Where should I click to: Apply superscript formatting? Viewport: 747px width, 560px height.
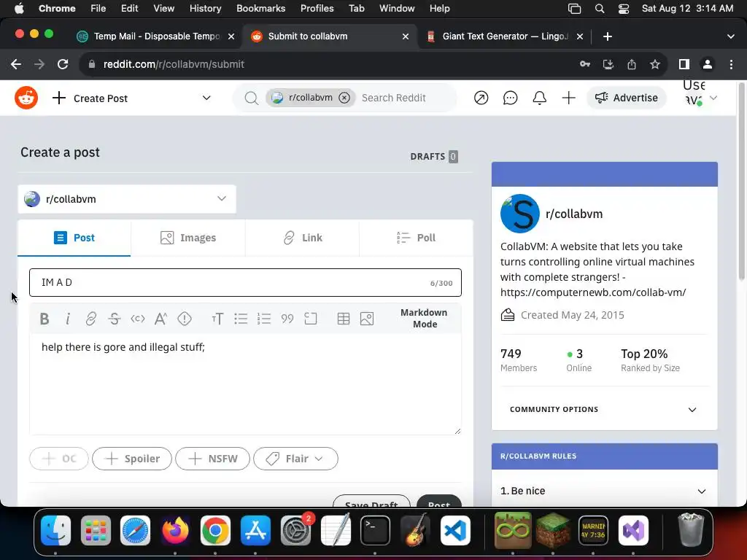click(x=161, y=319)
